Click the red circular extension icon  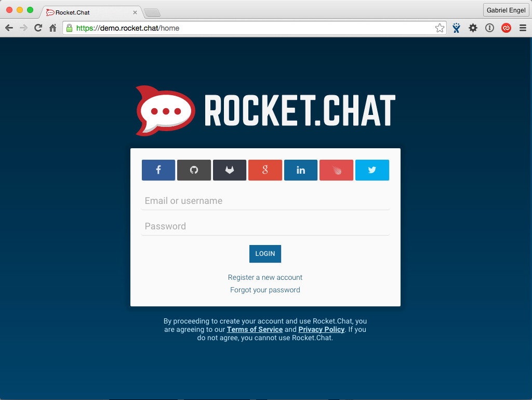coord(506,28)
